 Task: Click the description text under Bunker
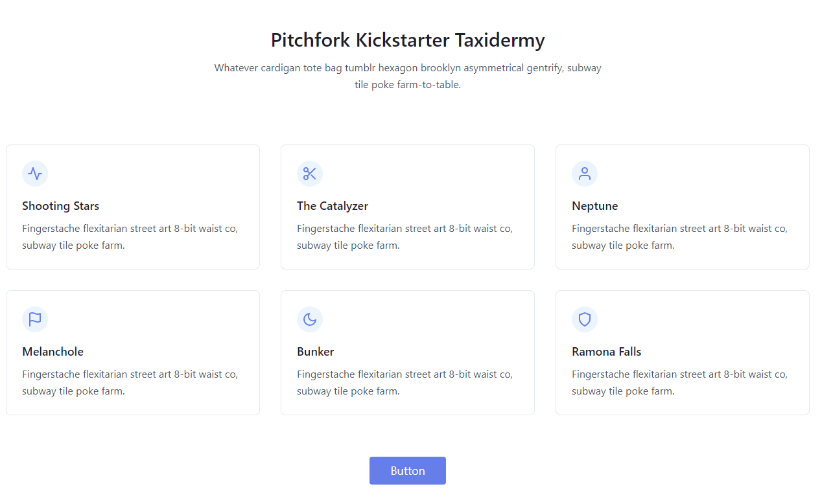pyautogui.click(x=405, y=382)
